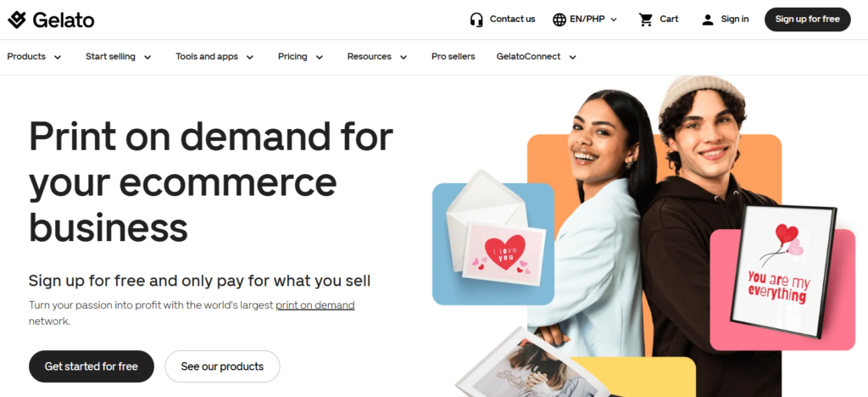
Task: Click the framed You are my everything poster
Action: coord(784,271)
